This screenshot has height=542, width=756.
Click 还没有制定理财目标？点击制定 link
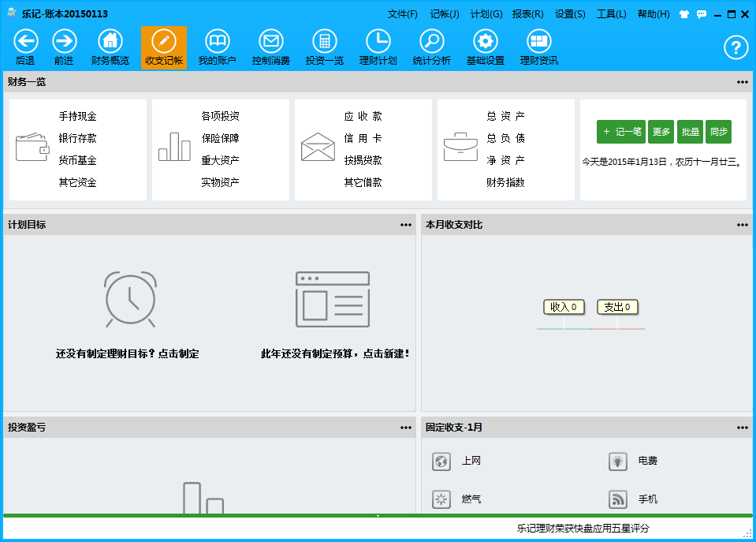(128, 354)
